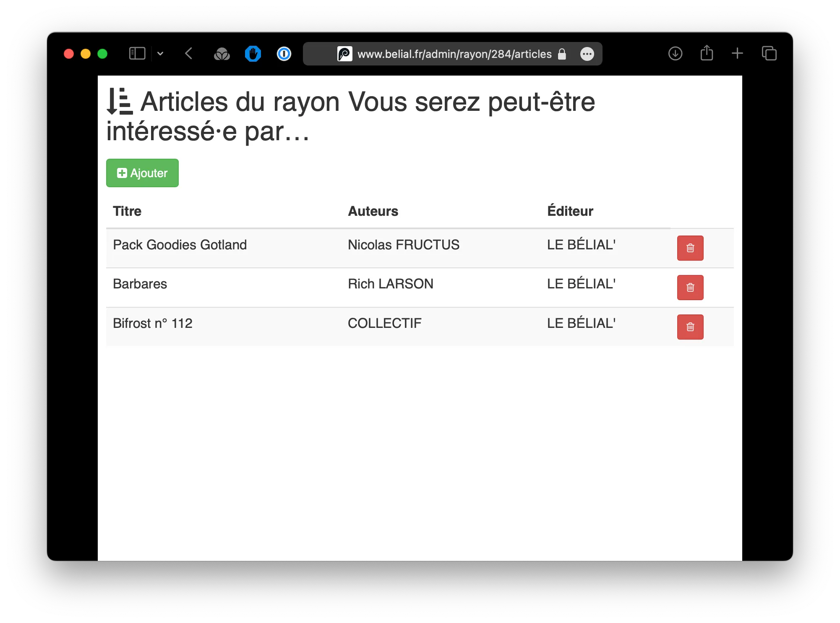Screen dimensions: 840x623
Task: Click the 1Password extension icon
Action: pyautogui.click(x=284, y=54)
